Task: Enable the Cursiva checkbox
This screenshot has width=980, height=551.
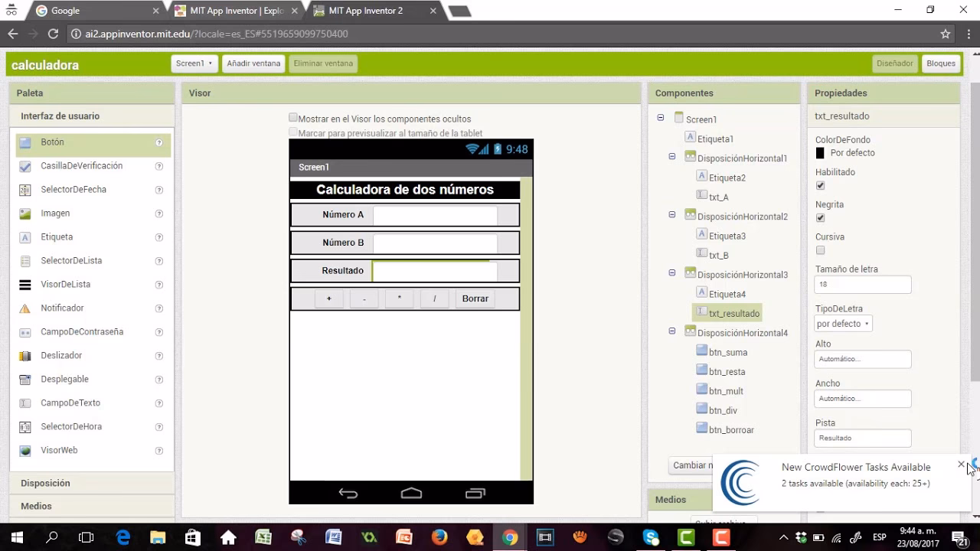Action: click(x=821, y=250)
